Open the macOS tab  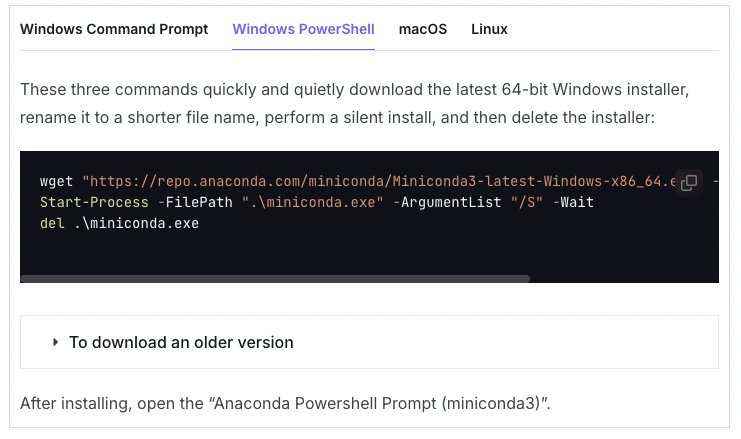point(423,29)
